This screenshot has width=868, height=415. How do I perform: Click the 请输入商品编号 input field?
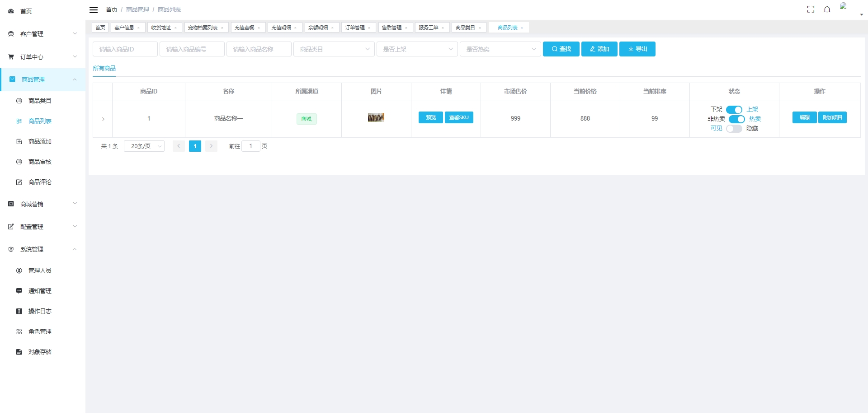click(x=192, y=49)
